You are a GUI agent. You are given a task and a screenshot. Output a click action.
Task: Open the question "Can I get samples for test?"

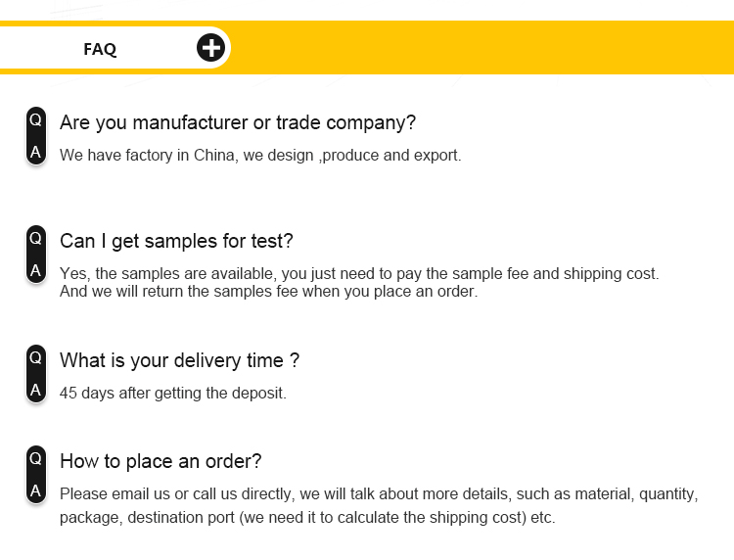point(176,241)
